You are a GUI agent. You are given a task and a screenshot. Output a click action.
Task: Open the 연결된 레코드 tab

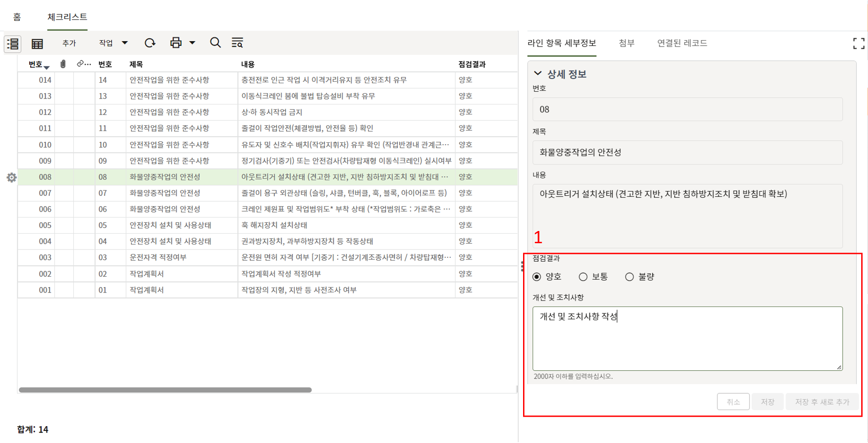coord(682,43)
